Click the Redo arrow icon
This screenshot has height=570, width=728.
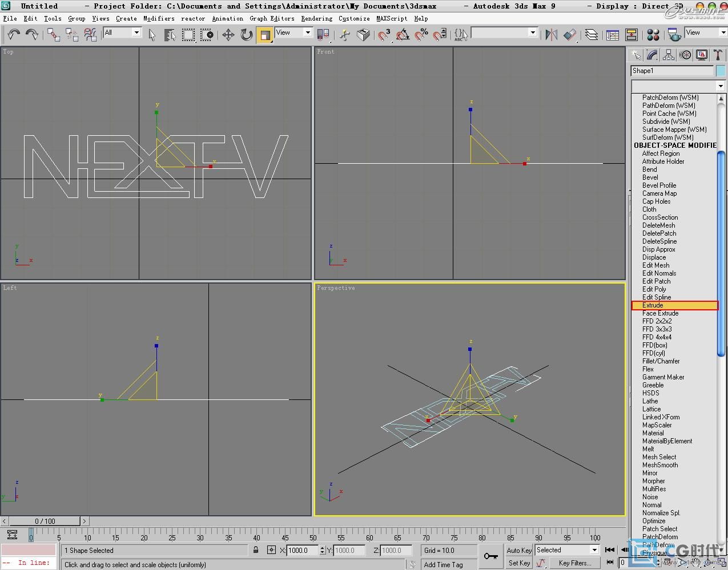coord(32,35)
